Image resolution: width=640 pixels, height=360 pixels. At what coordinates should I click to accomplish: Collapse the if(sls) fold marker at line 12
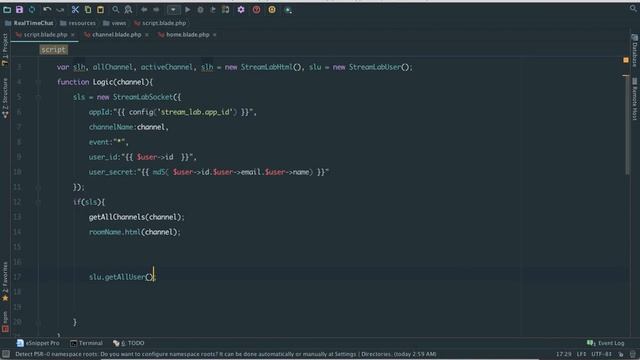click(38, 202)
